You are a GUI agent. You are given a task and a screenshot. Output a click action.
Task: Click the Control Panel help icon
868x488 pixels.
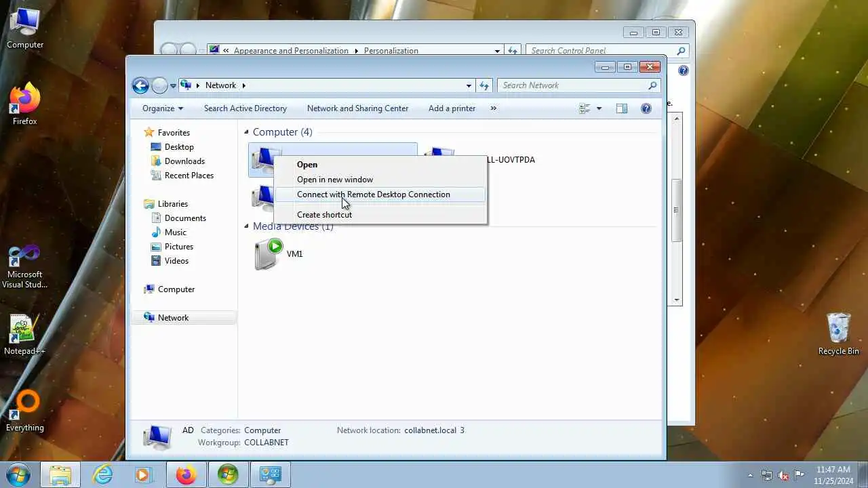pyautogui.click(x=683, y=70)
